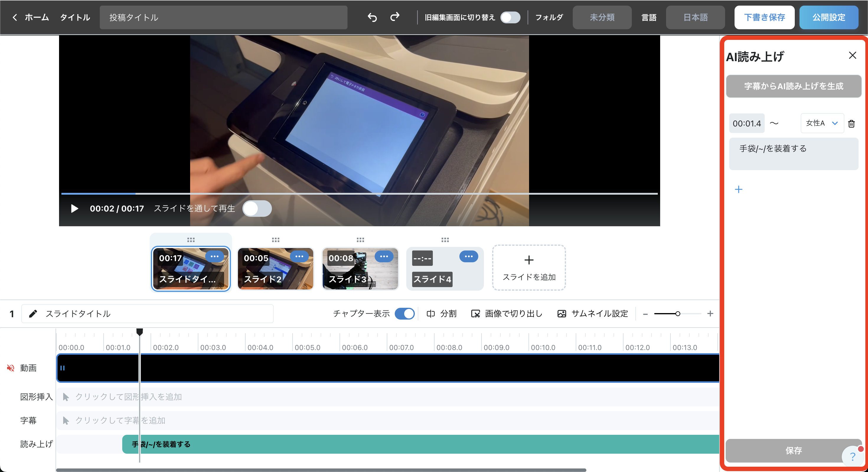Click the 分割 split tool

coord(441,314)
